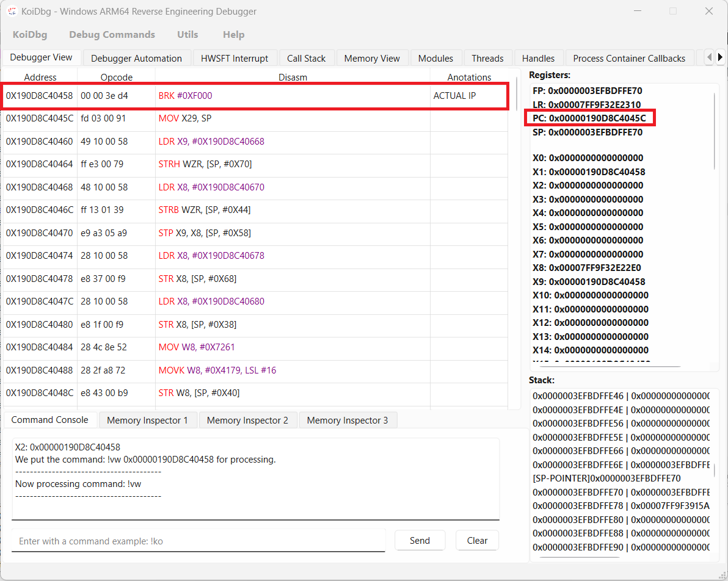Click the Anotations column header
This screenshot has width=728, height=581.
[x=469, y=77]
